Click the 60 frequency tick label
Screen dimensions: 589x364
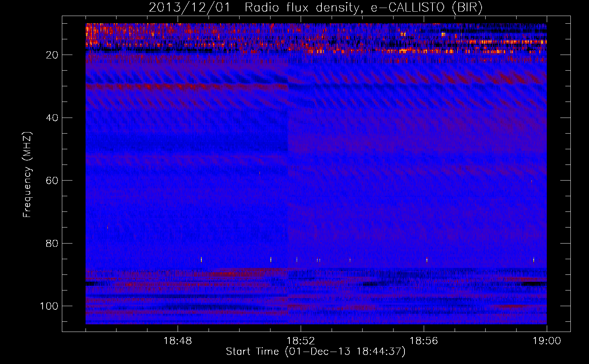click(52, 181)
